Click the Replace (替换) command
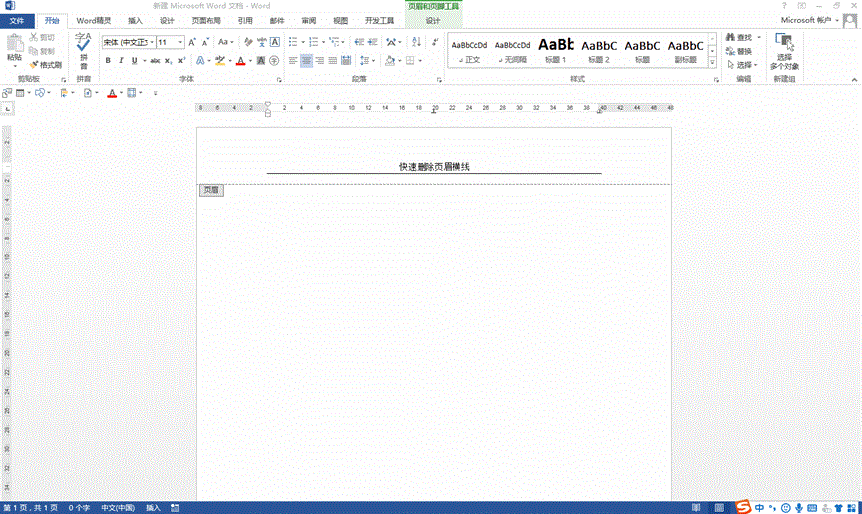 tap(739, 51)
